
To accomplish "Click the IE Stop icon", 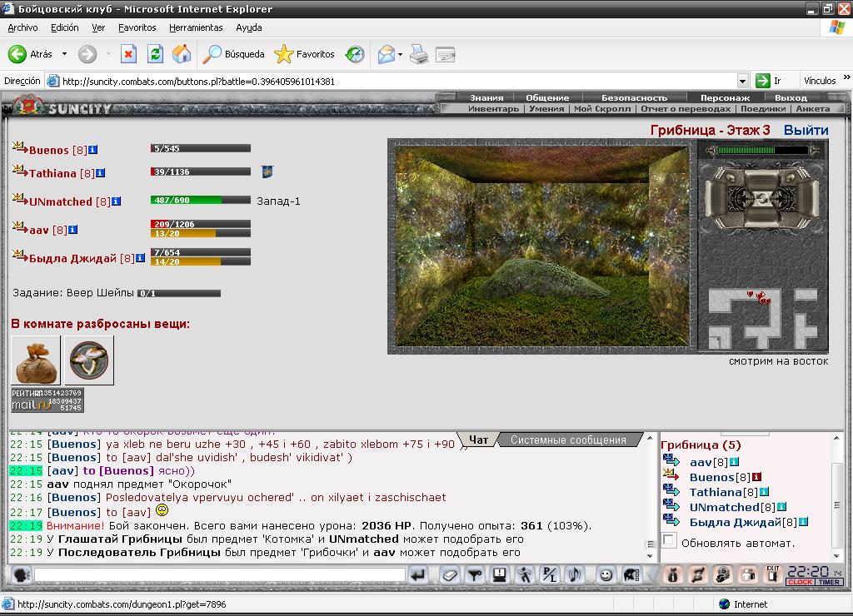I will pos(128,54).
